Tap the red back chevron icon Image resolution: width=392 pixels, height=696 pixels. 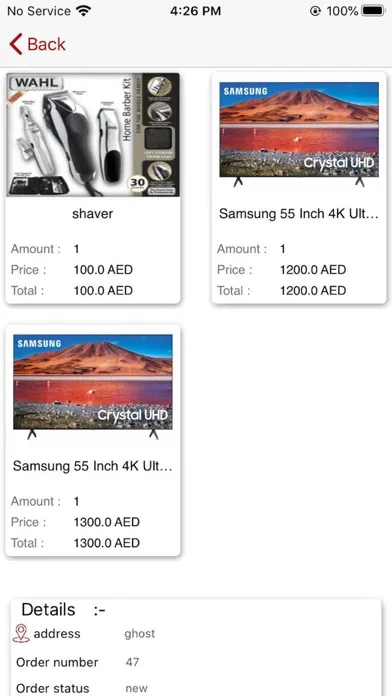coord(16,44)
